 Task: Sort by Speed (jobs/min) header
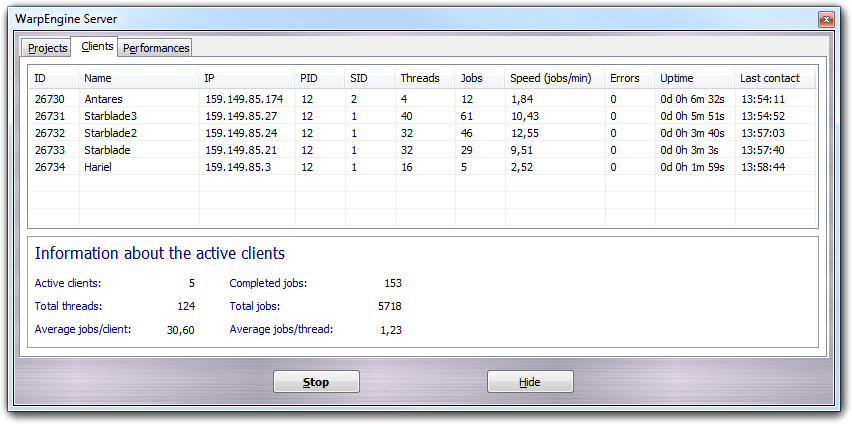click(x=554, y=78)
